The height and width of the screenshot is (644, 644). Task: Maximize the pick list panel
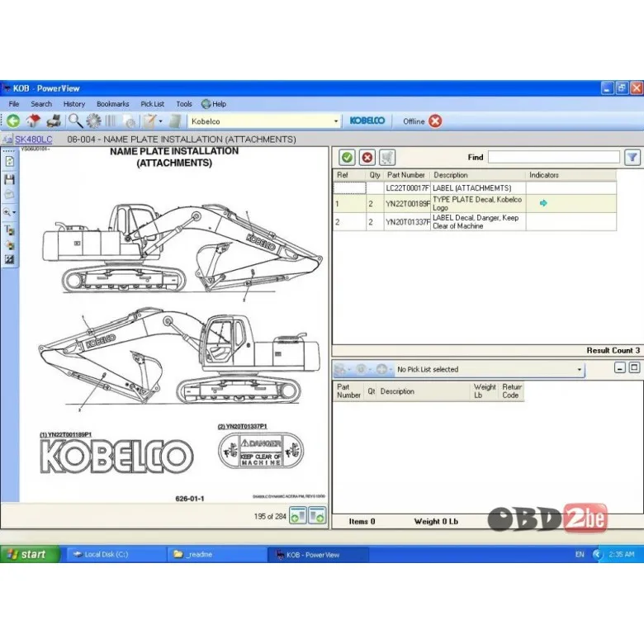634,367
